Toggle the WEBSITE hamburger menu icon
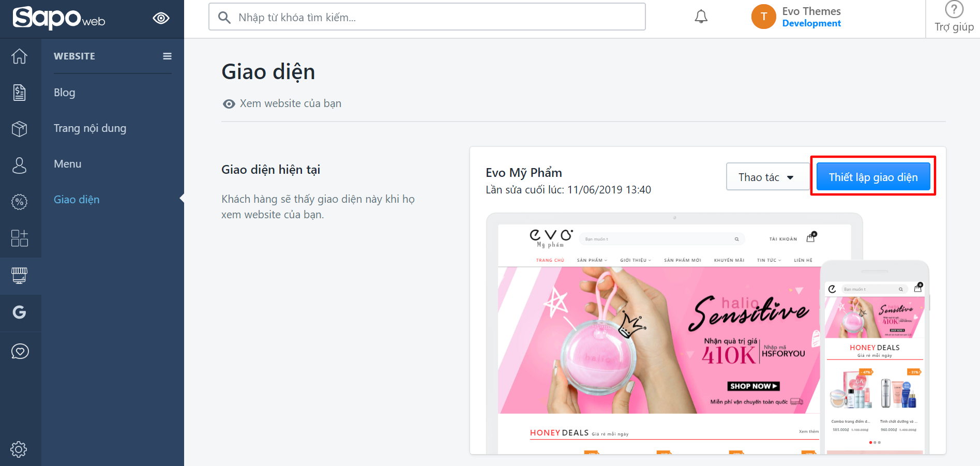This screenshot has height=466, width=980. (167, 56)
